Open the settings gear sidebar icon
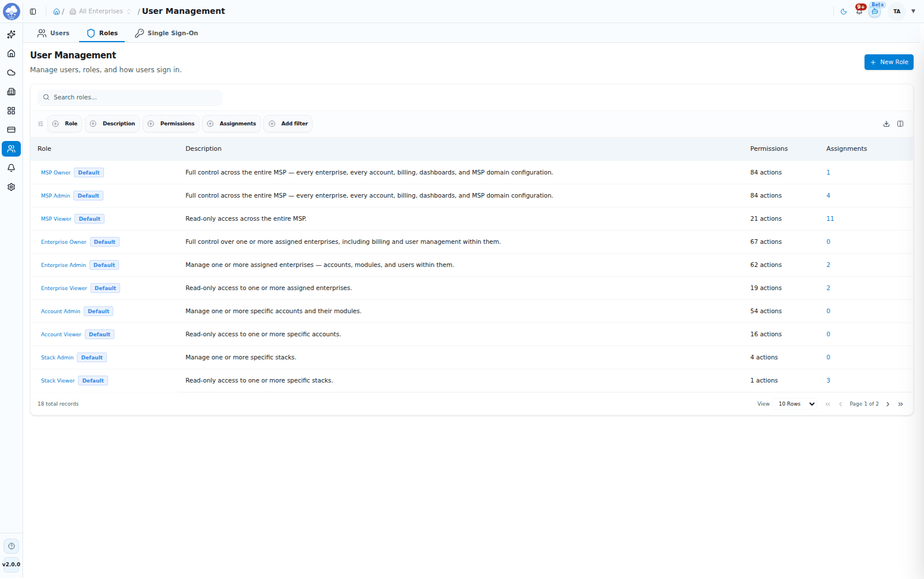This screenshot has height=579, width=924. 11,187
